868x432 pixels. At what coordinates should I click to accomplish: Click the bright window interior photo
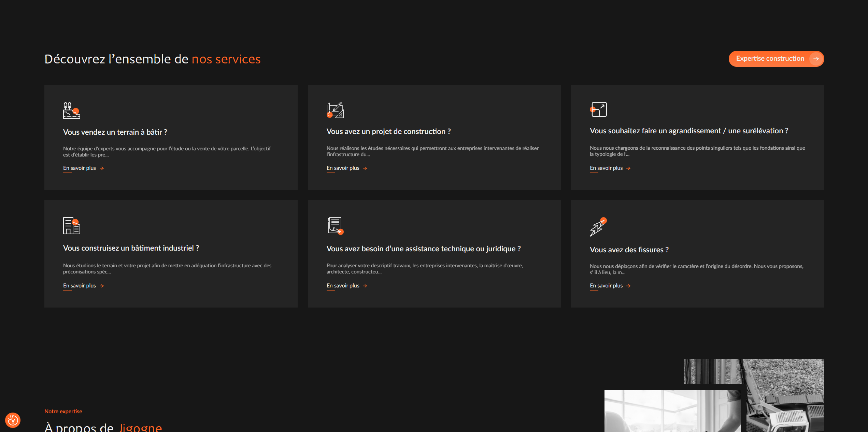tap(672, 411)
